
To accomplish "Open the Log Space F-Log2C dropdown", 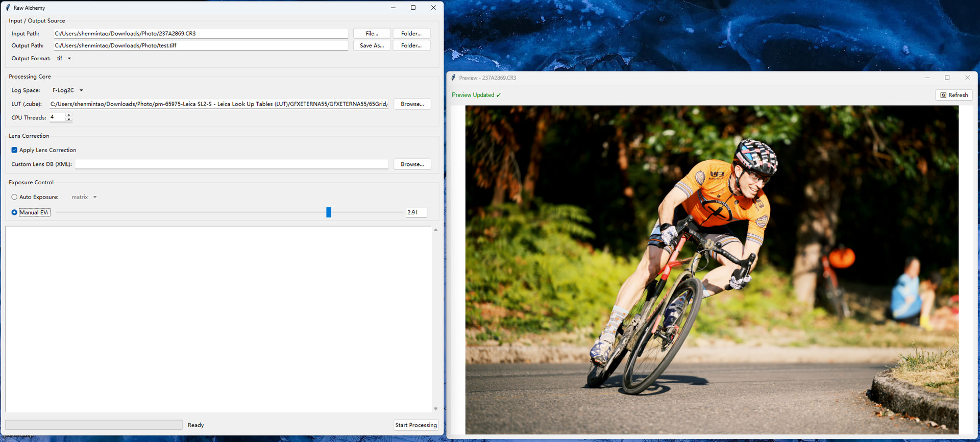I will pos(68,90).
